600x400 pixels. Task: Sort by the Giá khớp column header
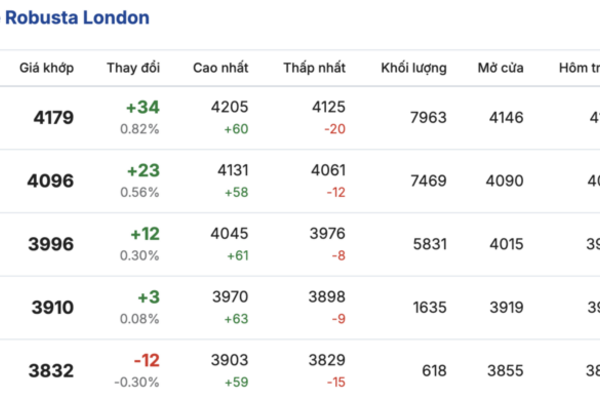click(46, 68)
